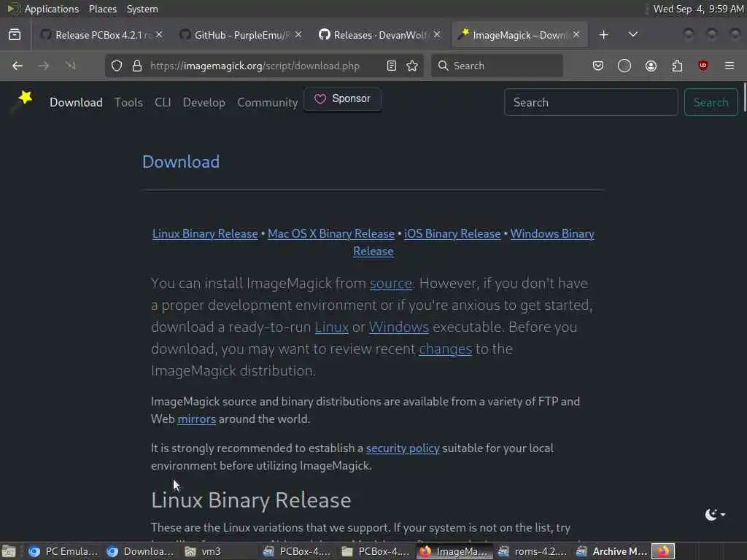The width and height of the screenshot is (747, 560).
Task: Open a new tab with plus button
Action: tap(603, 35)
